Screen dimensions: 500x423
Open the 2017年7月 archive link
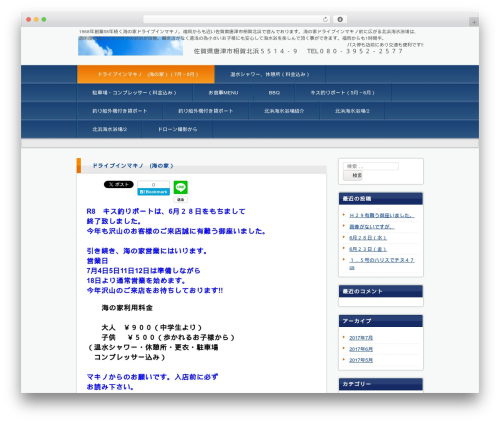(x=361, y=338)
